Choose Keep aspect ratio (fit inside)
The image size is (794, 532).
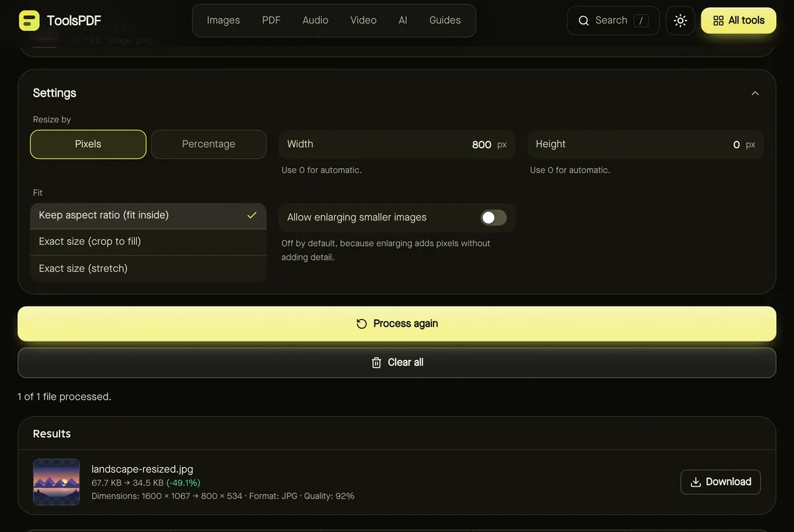148,216
